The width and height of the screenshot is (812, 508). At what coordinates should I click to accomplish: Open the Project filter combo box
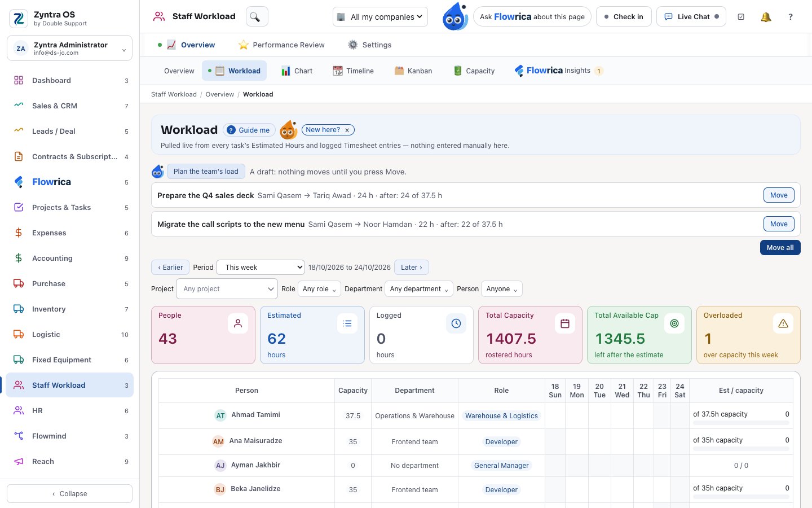[x=227, y=289]
